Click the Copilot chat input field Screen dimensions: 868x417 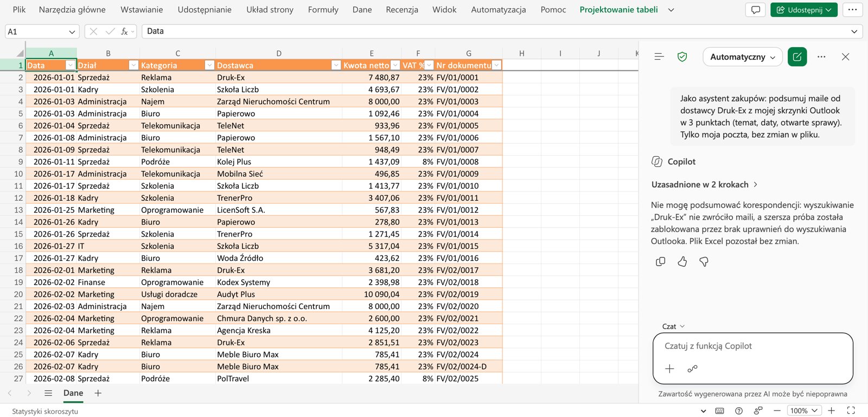(752, 346)
